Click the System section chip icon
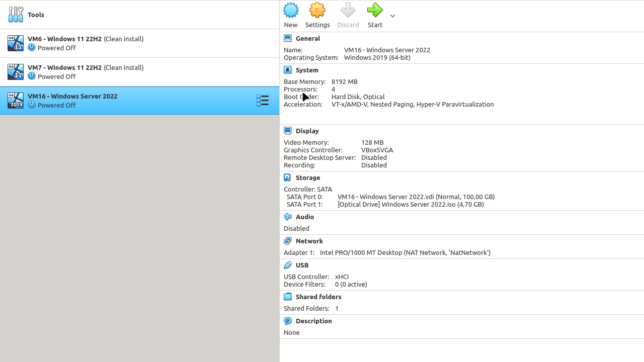644x362 pixels. point(288,70)
